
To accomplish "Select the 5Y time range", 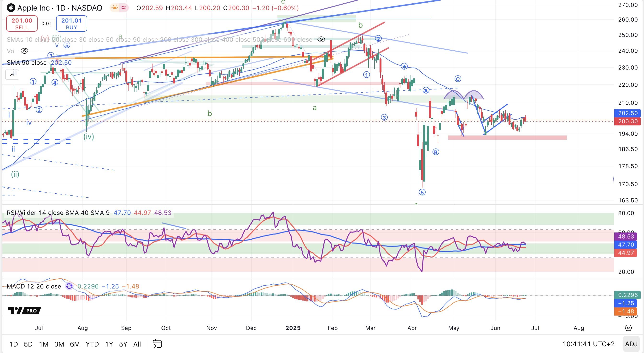I will click(x=123, y=344).
